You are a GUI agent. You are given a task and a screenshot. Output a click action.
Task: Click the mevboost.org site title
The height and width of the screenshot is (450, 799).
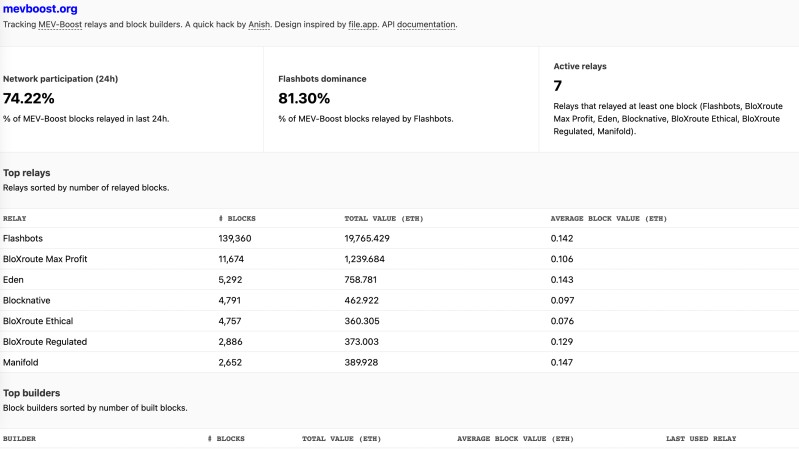(40, 8)
